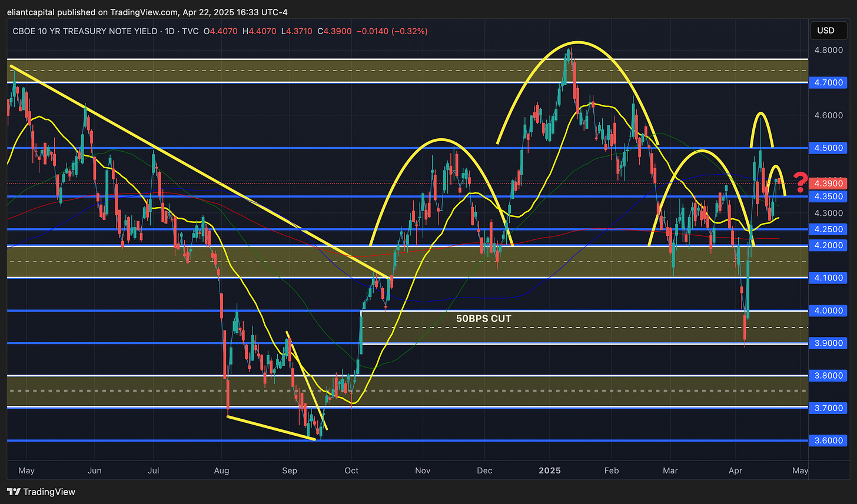Click the Jul label on time axis
Image resolution: width=857 pixels, height=504 pixels.
click(153, 470)
